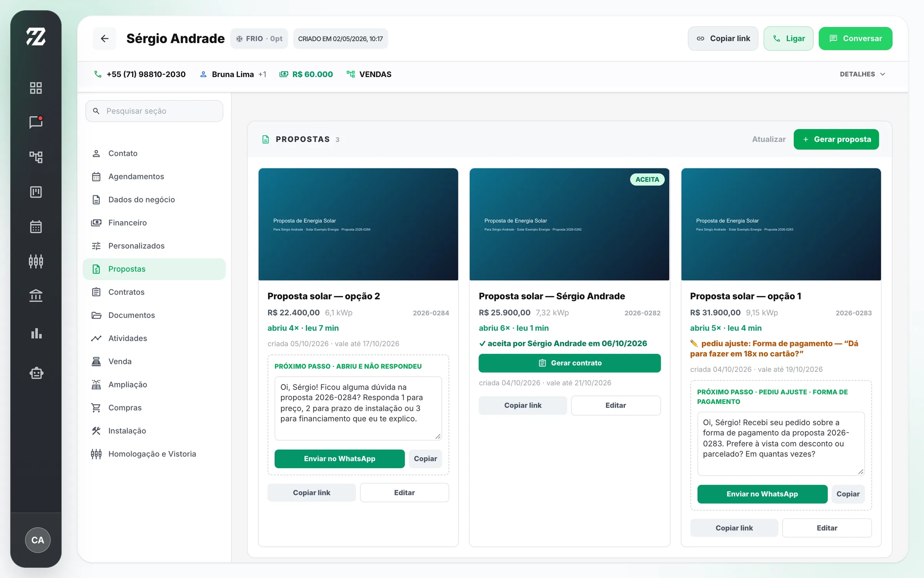
Task: Click Enviar no WhatsApp on opção 2 card
Action: [x=340, y=459]
